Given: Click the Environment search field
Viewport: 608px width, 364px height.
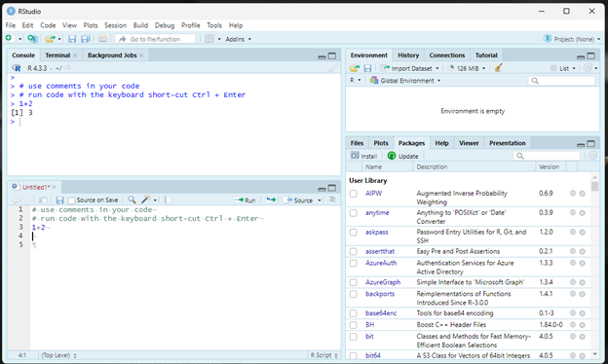Looking at the screenshot, I should point(561,81).
